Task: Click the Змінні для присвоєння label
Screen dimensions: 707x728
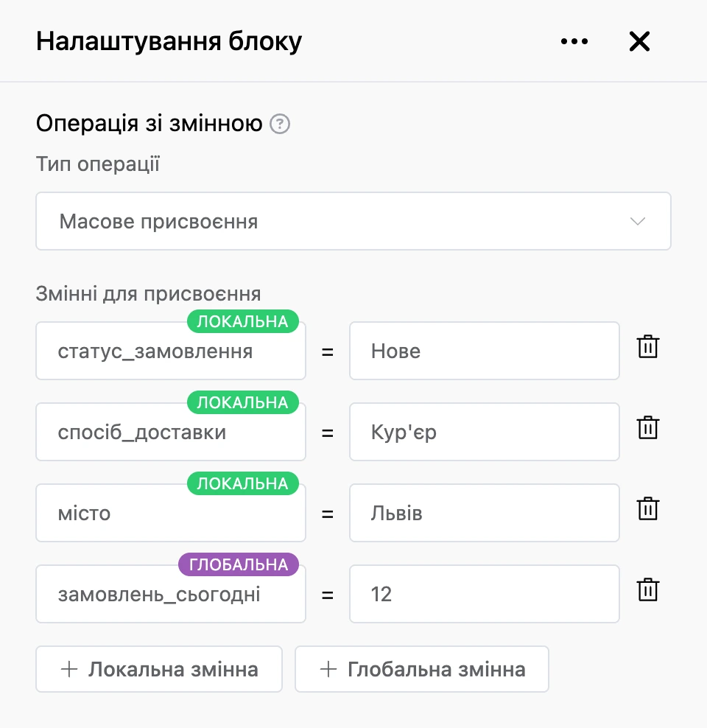Action: point(149,294)
